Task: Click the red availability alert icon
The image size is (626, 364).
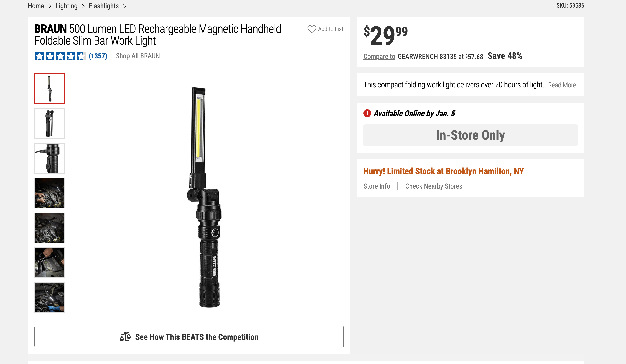Action: pyautogui.click(x=367, y=113)
